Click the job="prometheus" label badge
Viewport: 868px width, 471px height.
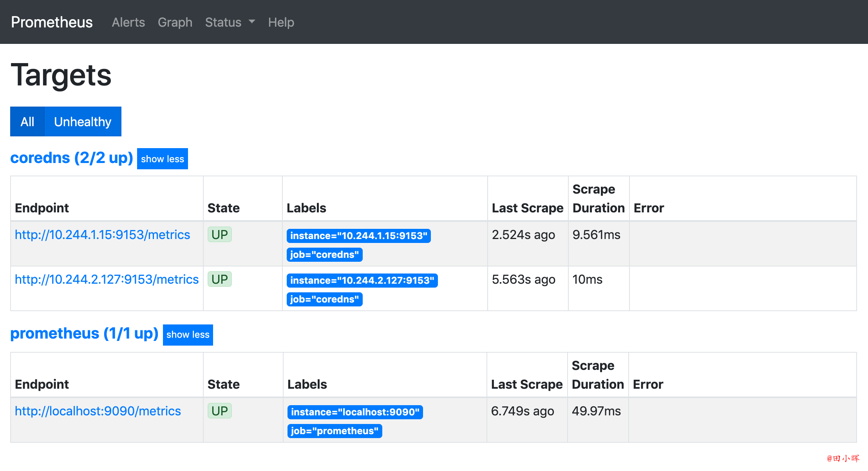[x=335, y=431]
